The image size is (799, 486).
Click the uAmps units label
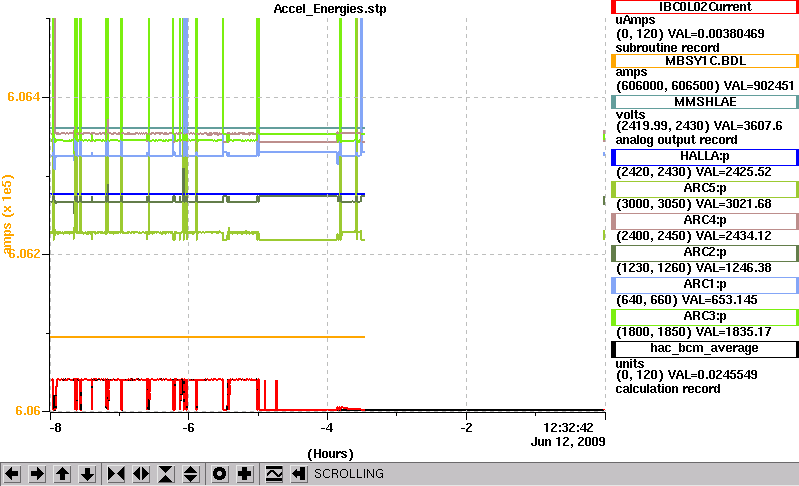pyautogui.click(x=635, y=20)
